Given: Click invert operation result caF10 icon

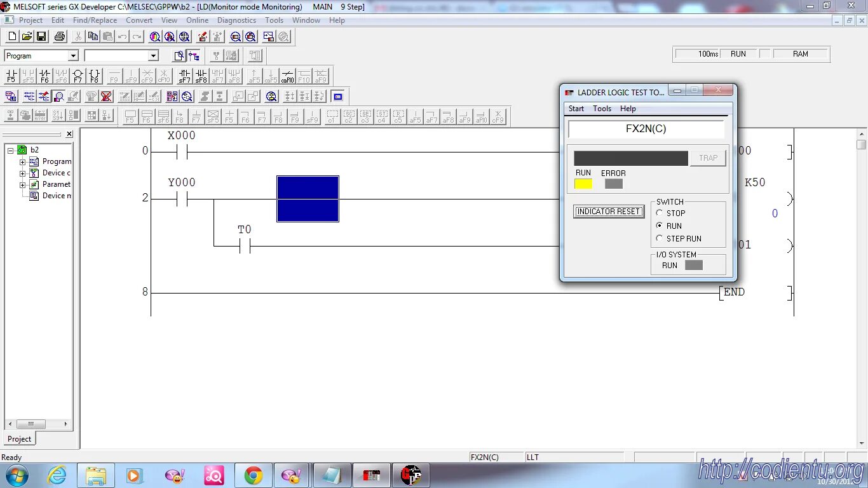Looking at the screenshot, I should [287, 76].
